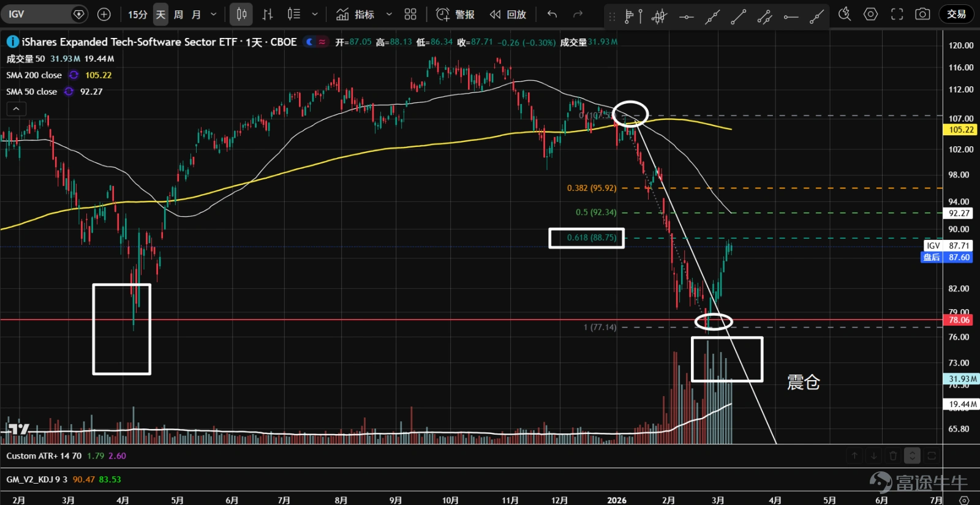This screenshot has height=505, width=980.
Task: Select the volume-candle chart style icon
Action: [294, 14]
